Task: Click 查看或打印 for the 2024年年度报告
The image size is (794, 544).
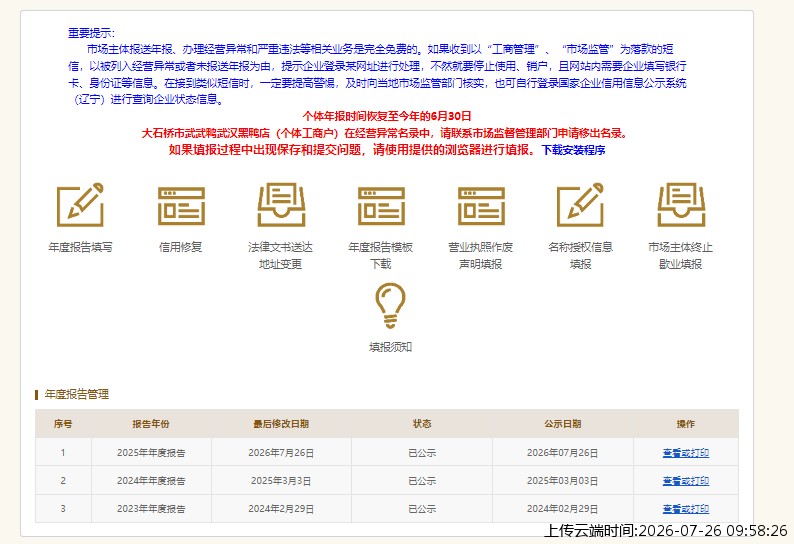Action: [x=686, y=481]
